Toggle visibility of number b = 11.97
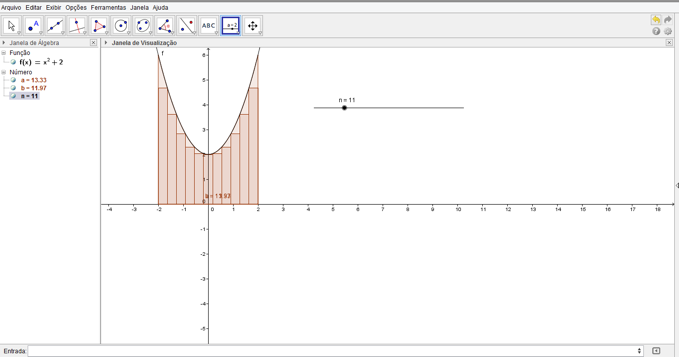This screenshot has height=362, width=679. coord(13,88)
